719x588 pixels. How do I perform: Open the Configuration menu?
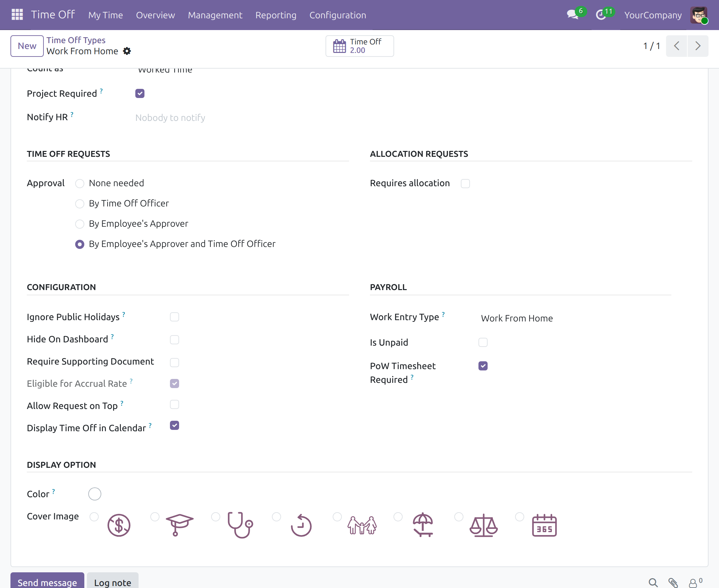click(x=338, y=15)
